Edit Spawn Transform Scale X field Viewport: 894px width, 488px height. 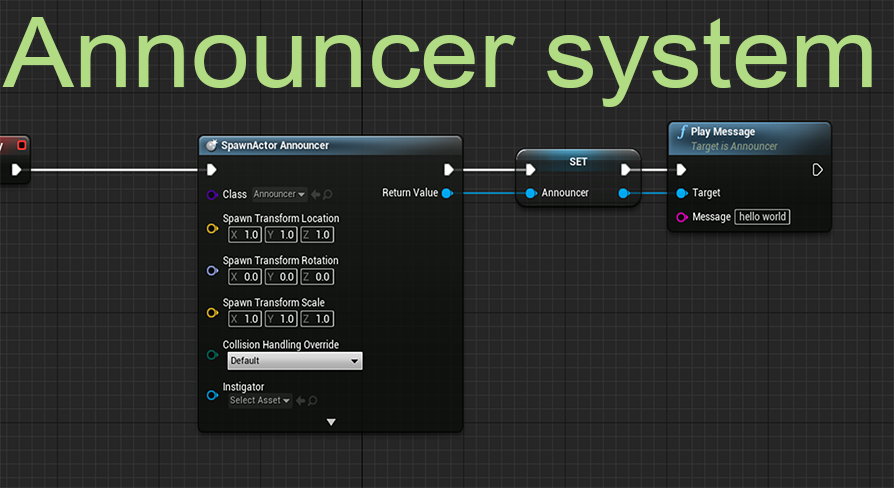coord(245,319)
